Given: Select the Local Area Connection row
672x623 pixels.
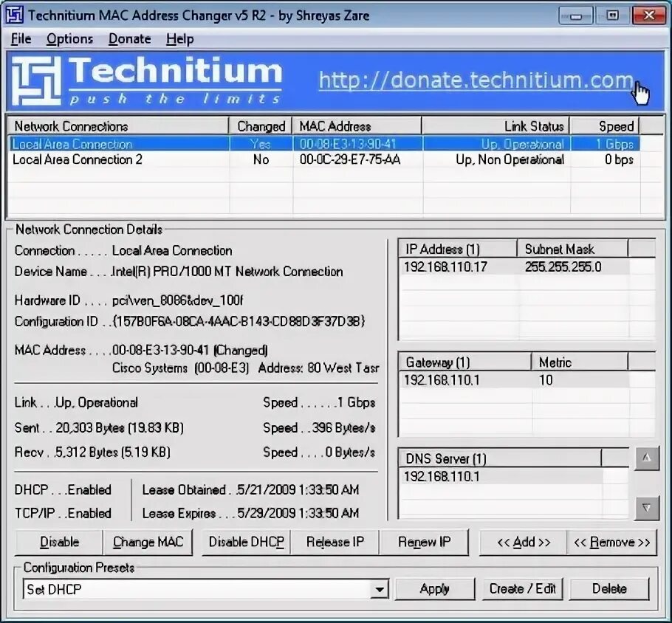Looking at the screenshot, I should (324, 144).
